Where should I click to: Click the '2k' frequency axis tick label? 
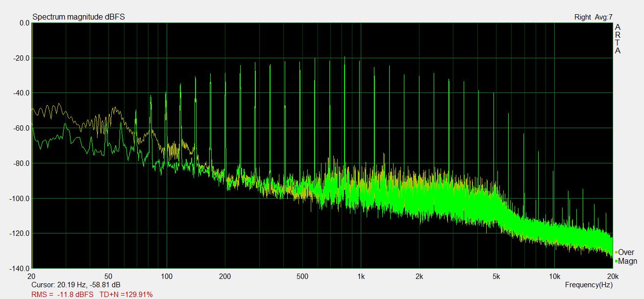(x=420, y=276)
